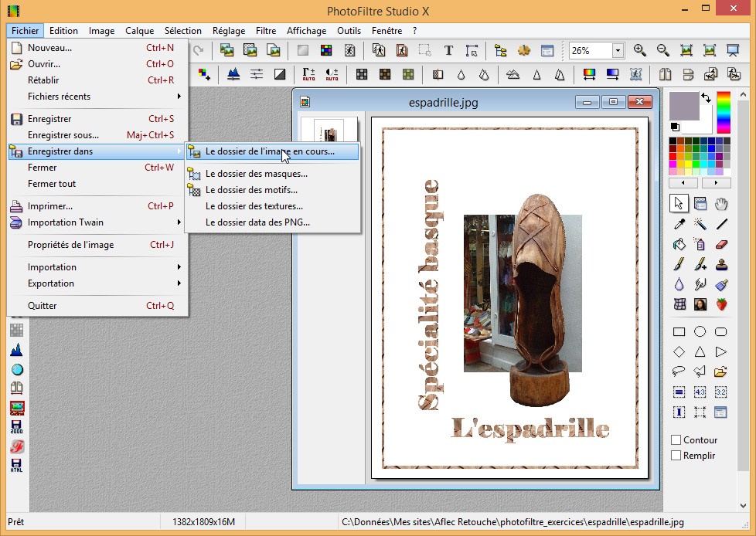
Task: Select the Fill bucket tool
Action: tap(679, 244)
